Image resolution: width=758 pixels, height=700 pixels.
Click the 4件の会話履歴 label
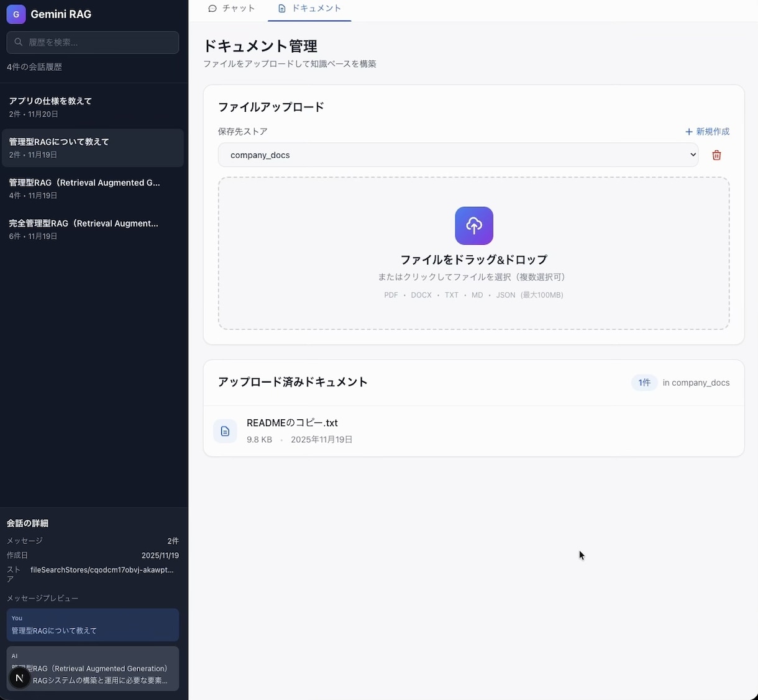[x=34, y=67]
